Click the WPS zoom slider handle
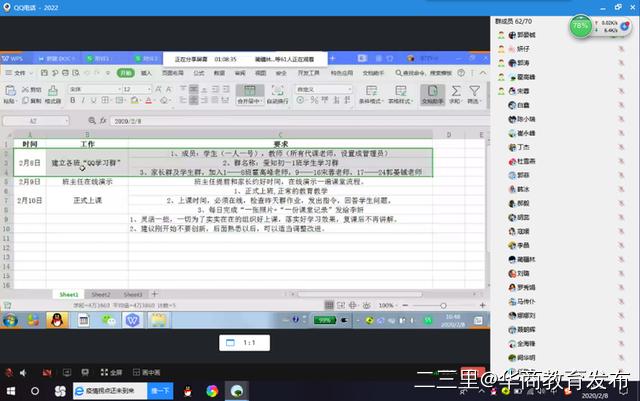640x401 pixels. 443,305
